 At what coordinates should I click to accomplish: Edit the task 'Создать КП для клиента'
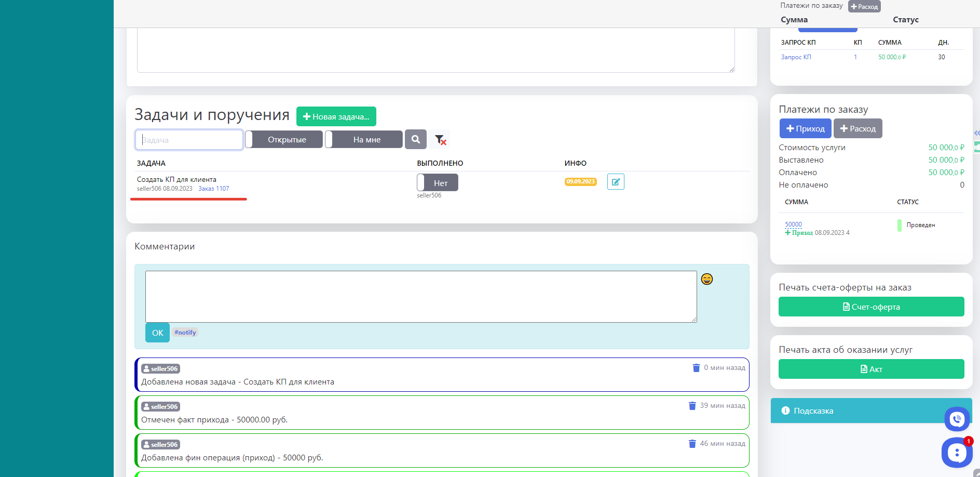616,182
